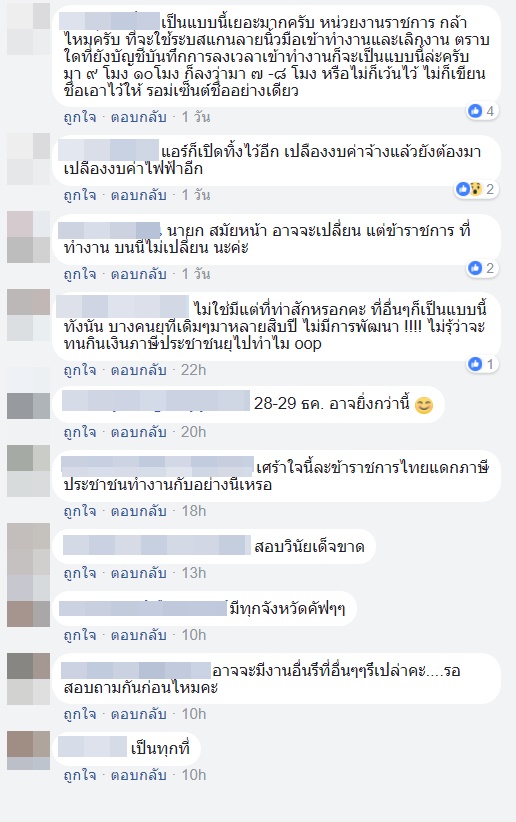Open the reaction count on the third comment

coord(482,268)
